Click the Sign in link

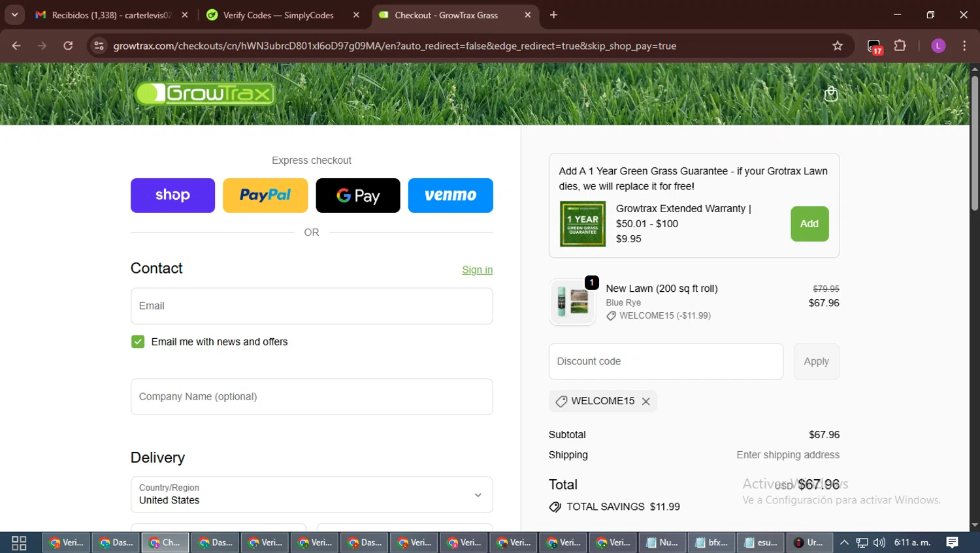(477, 270)
